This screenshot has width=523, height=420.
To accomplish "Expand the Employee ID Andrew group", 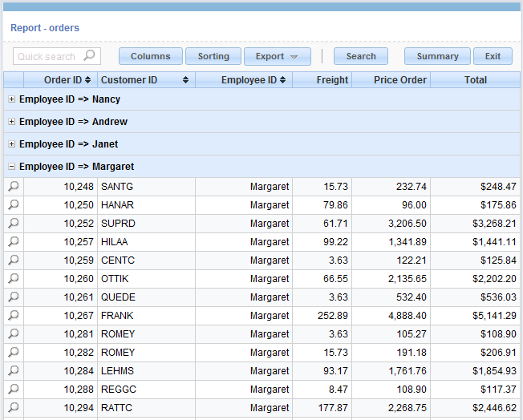I will tap(11, 122).
